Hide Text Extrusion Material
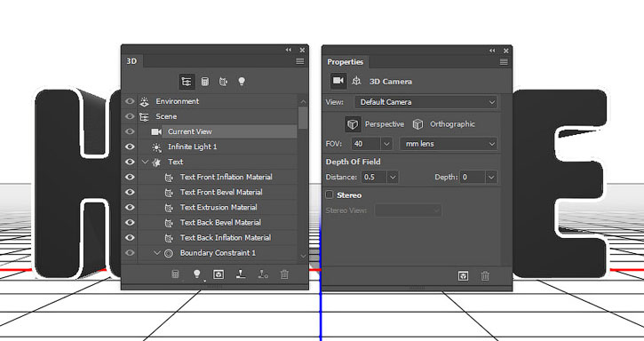 coord(130,208)
